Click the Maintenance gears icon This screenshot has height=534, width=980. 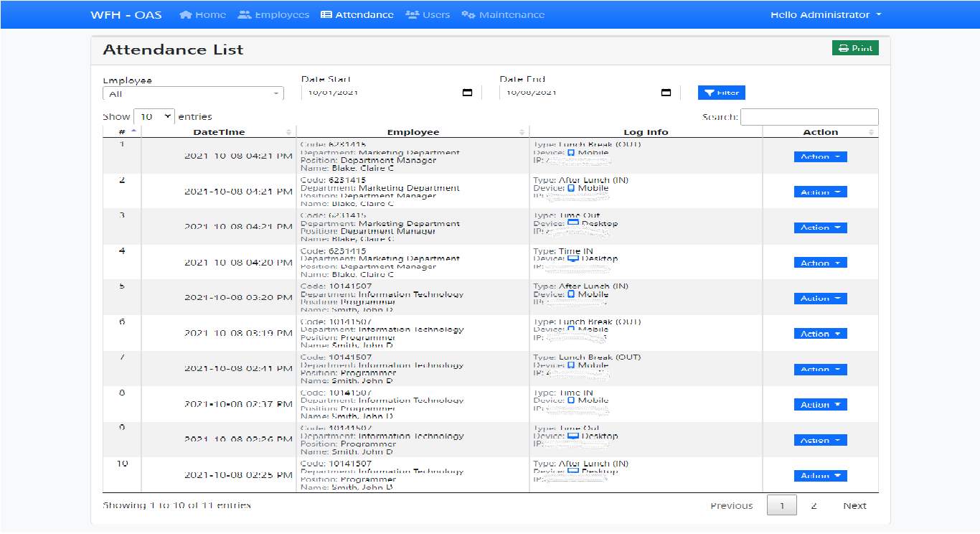pyautogui.click(x=468, y=15)
